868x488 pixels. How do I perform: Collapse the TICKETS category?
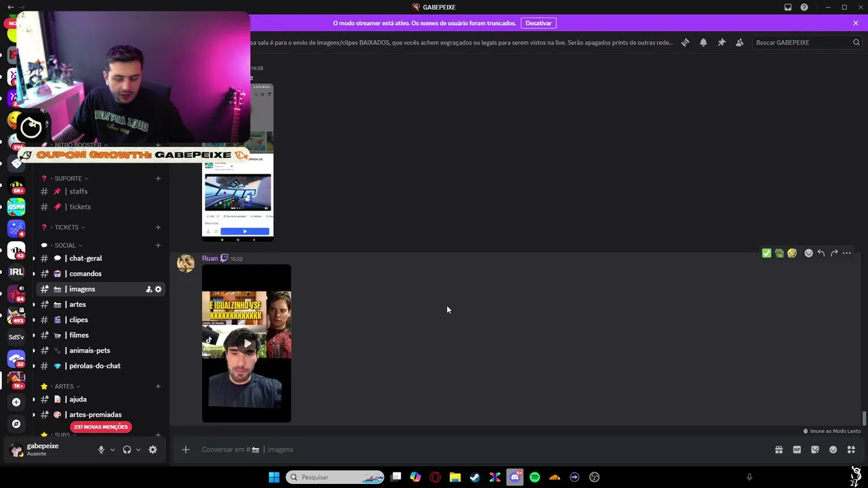(66, 227)
